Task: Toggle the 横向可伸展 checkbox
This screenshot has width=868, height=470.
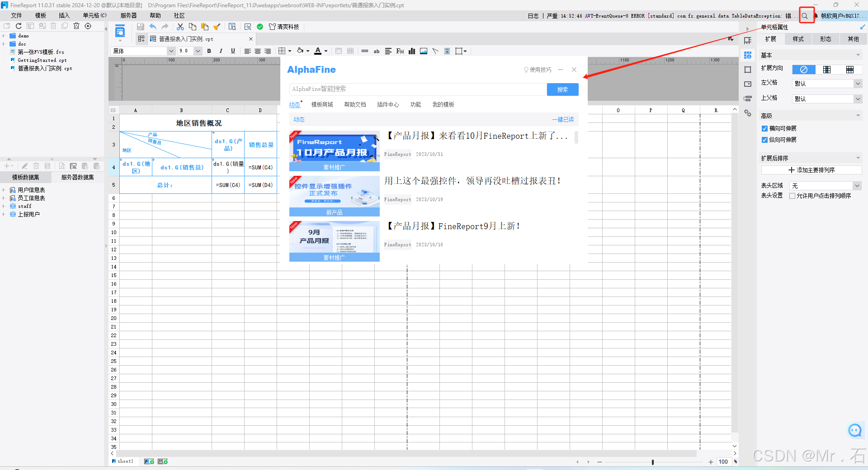Action: [x=764, y=129]
